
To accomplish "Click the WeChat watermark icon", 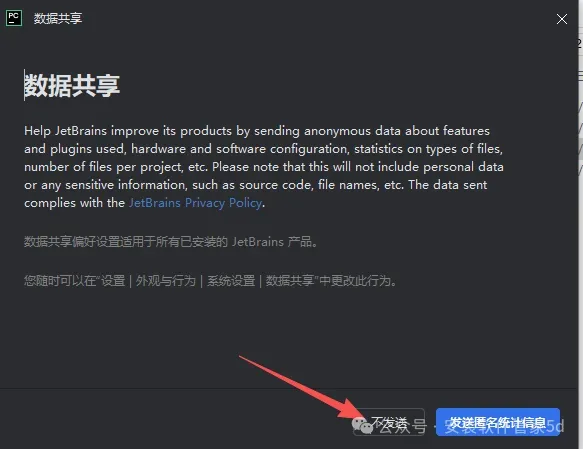I will (x=362, y=426).
